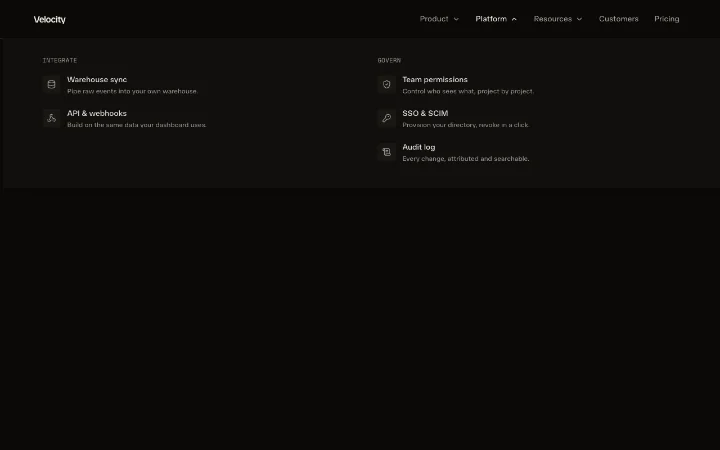This screenshot has width=720, height=450.
Task: Click the Velocity logo
Action: pyautogui.click(x=50, y=19)
